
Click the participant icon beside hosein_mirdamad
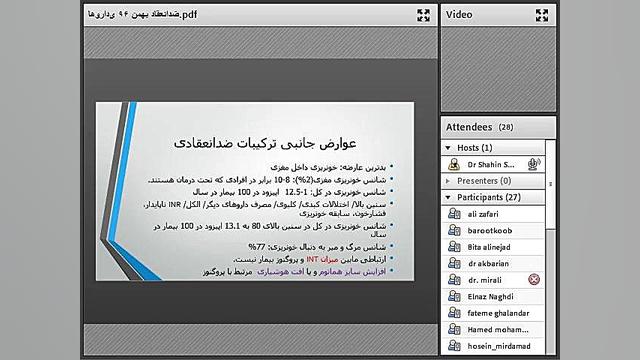click(454, 346)
